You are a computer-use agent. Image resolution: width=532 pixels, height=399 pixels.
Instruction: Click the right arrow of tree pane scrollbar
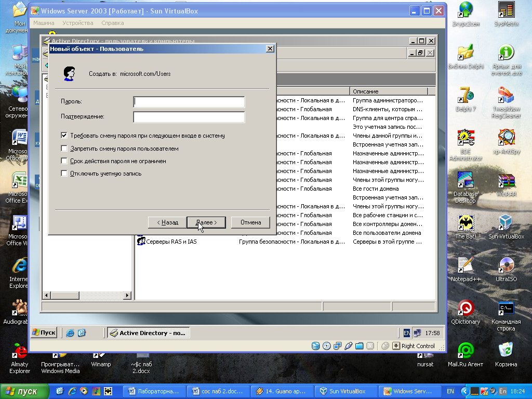pyautogui.click(x=127, y=295)
